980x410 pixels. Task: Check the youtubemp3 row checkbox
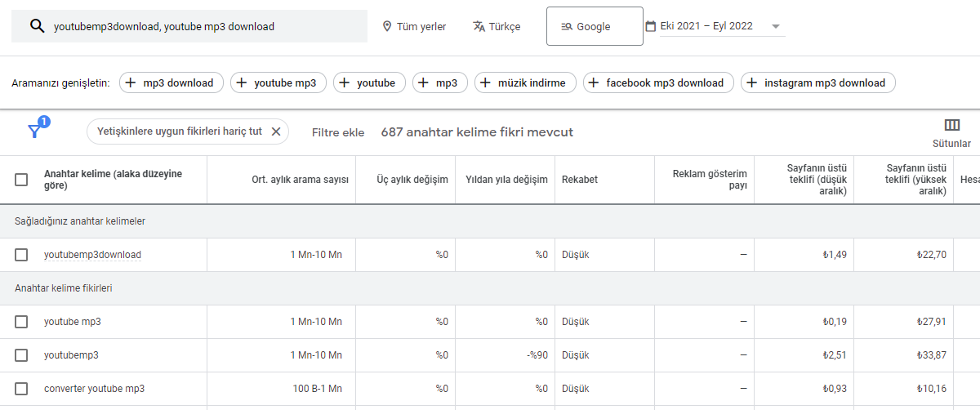21,355
